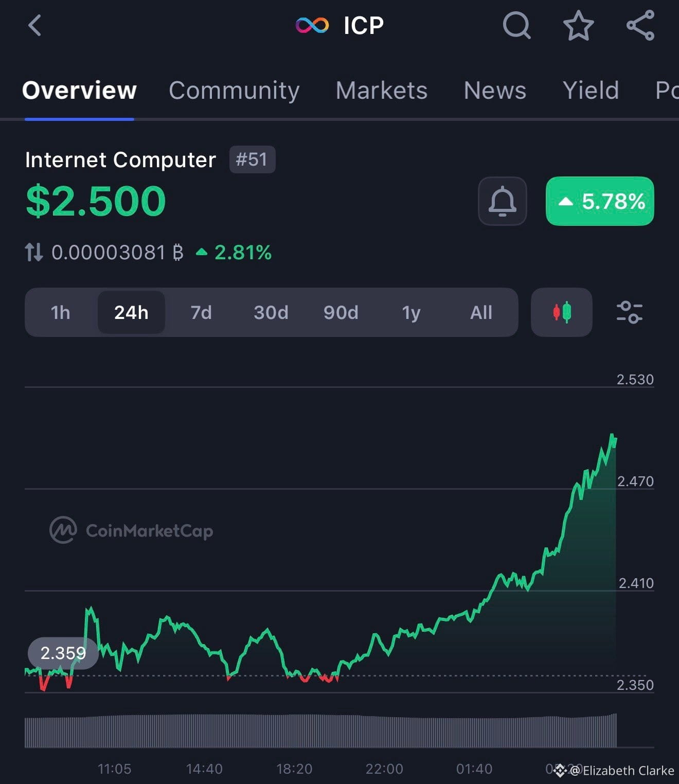Swap price conversion arrows icon
Viewport: 679px width, 784px height.
point(34,252)
